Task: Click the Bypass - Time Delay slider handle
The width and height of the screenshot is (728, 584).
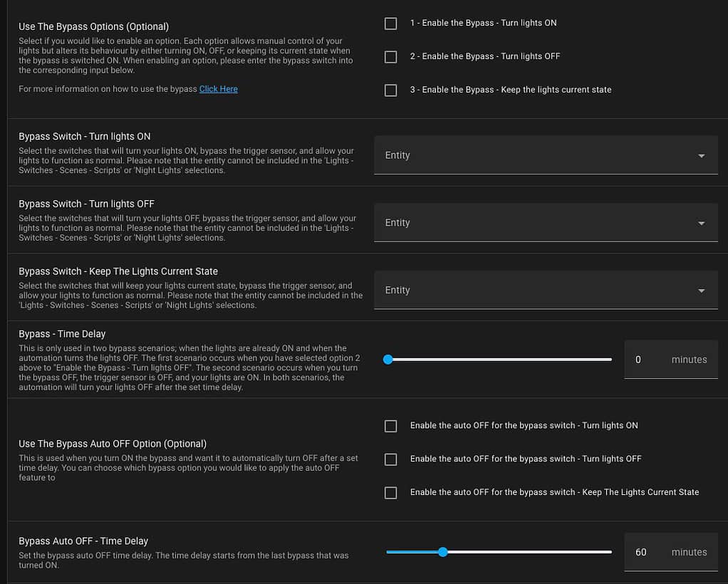Action: coord(388,360)
